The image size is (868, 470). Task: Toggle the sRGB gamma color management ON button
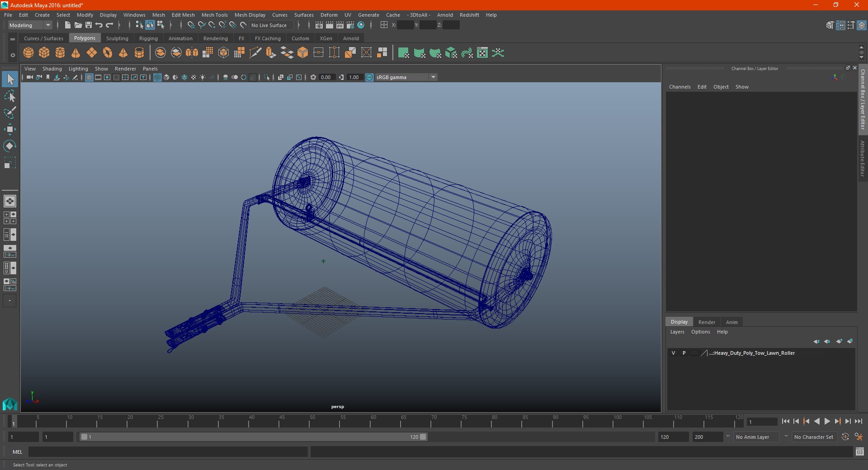(x=369, y=77)
